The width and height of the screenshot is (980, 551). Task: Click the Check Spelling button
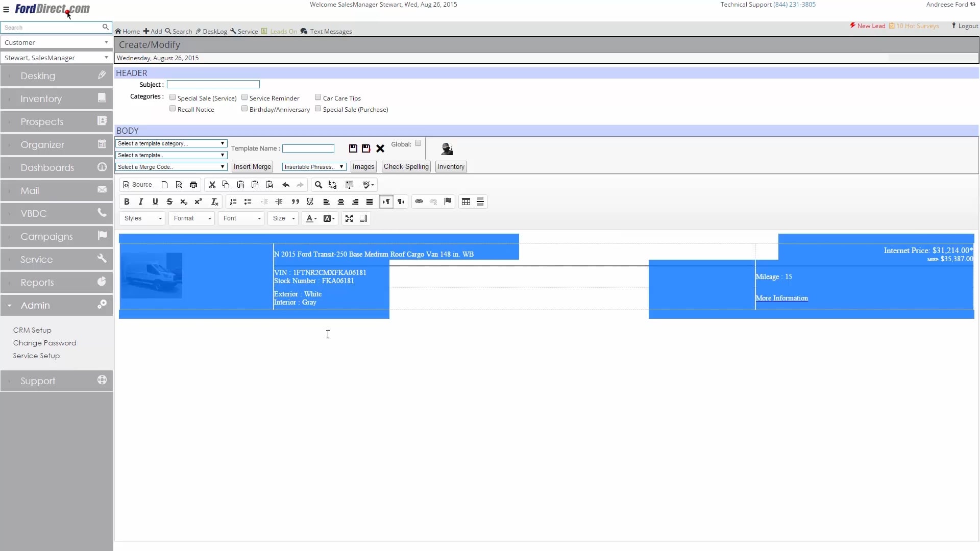coord(406,167)
